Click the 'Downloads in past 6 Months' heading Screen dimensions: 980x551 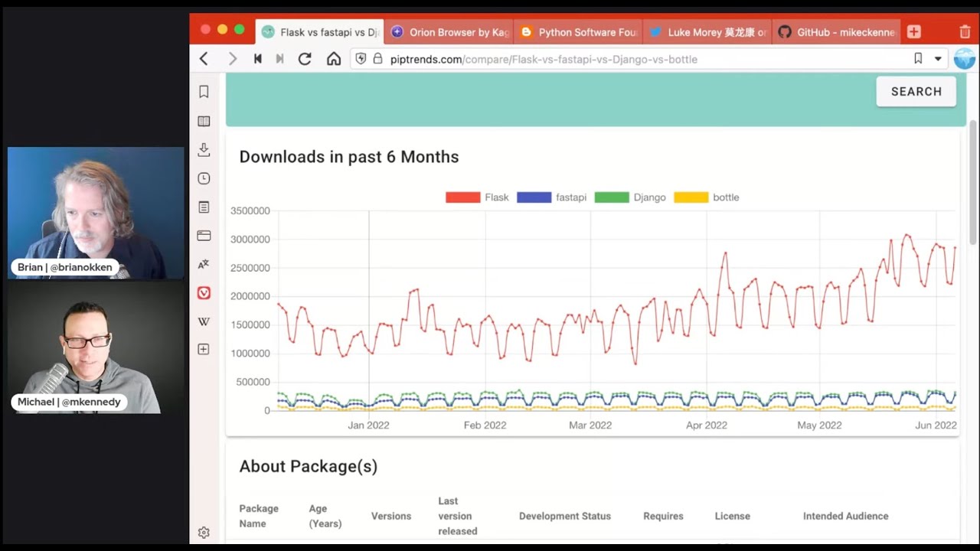coord(349,157)
